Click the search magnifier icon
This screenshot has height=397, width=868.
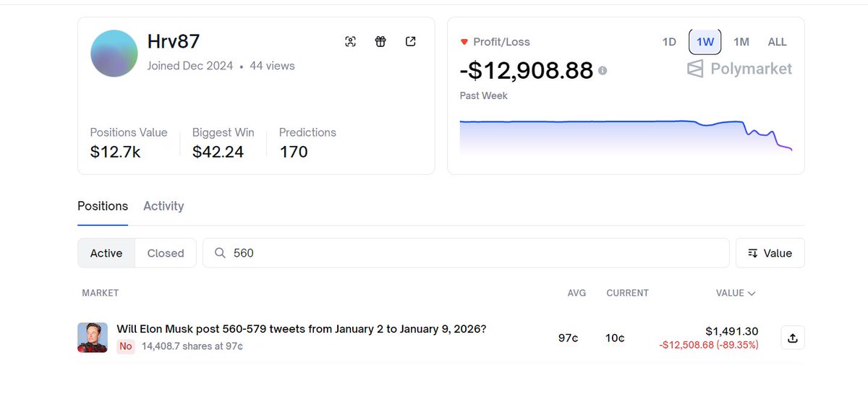click(x=220, y=253)
